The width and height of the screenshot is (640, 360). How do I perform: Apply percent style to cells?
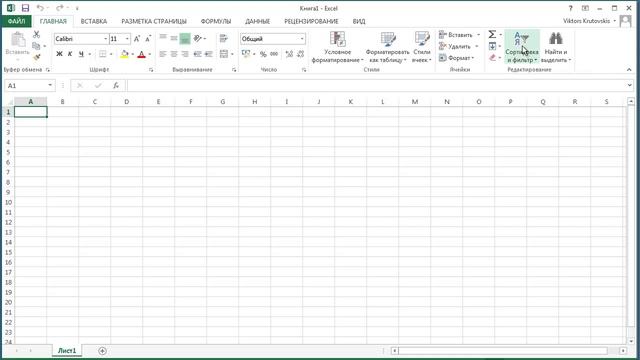click(263, 54)
